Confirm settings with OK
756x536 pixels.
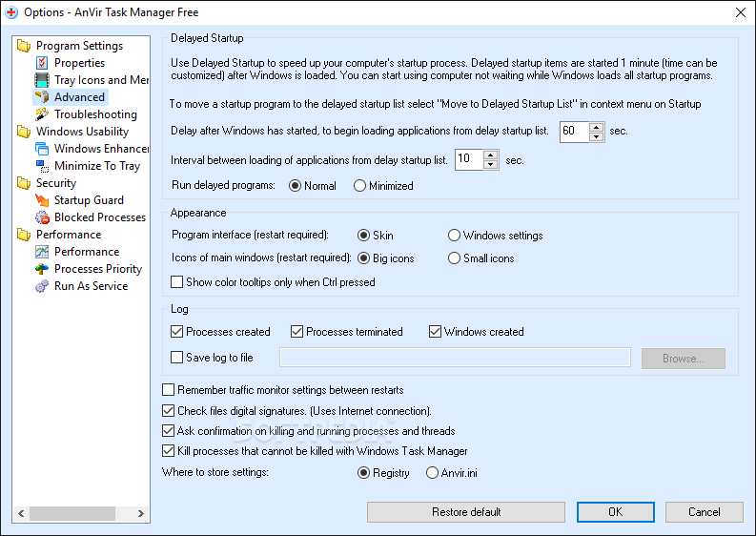tap(616, 512)
